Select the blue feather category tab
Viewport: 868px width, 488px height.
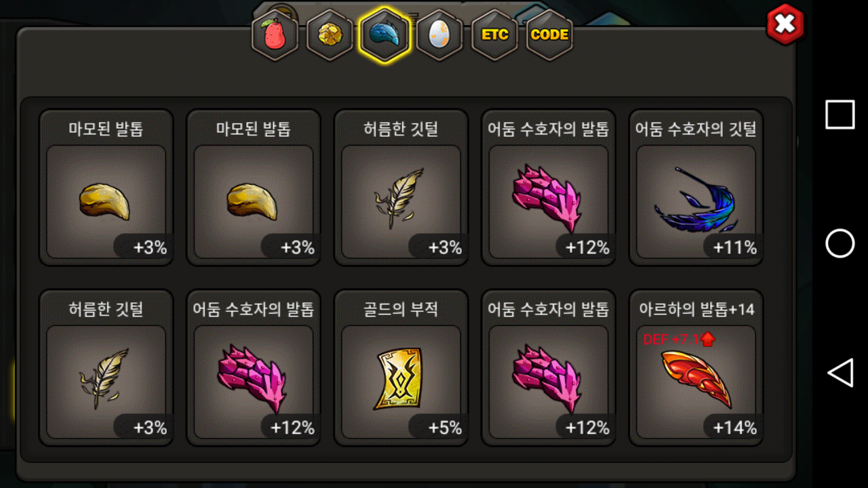384,35
